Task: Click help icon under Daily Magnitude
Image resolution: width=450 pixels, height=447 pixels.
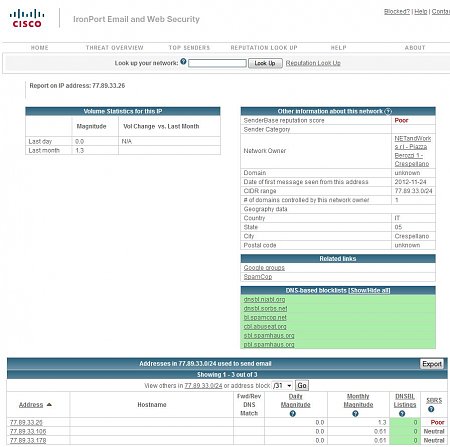Action: [x=293, y=414]
